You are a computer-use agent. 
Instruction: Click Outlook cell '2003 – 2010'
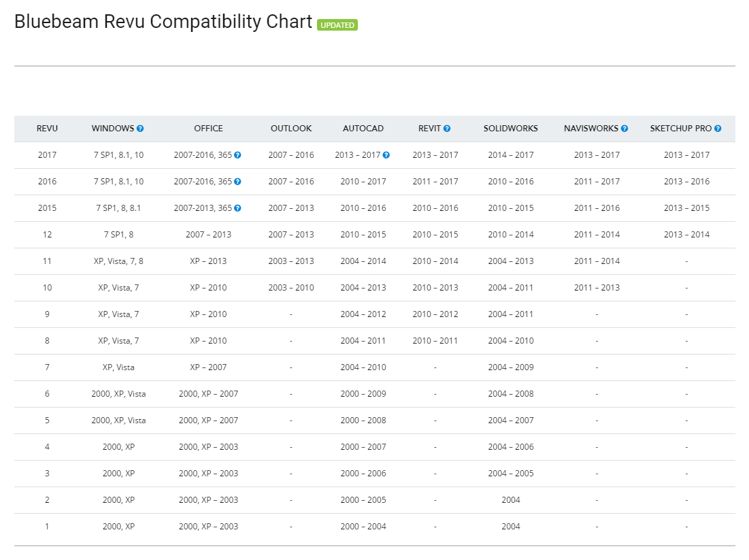(x=291, y=288)
